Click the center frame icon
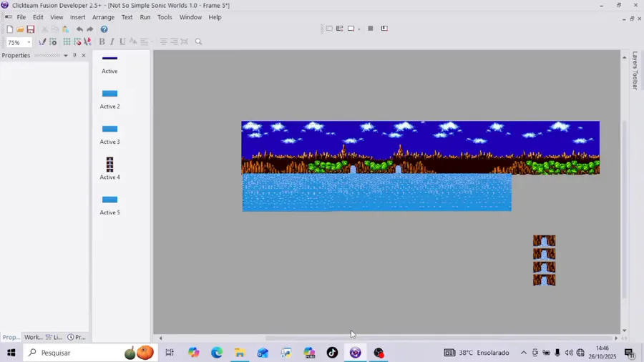 (x=185, y=41)
